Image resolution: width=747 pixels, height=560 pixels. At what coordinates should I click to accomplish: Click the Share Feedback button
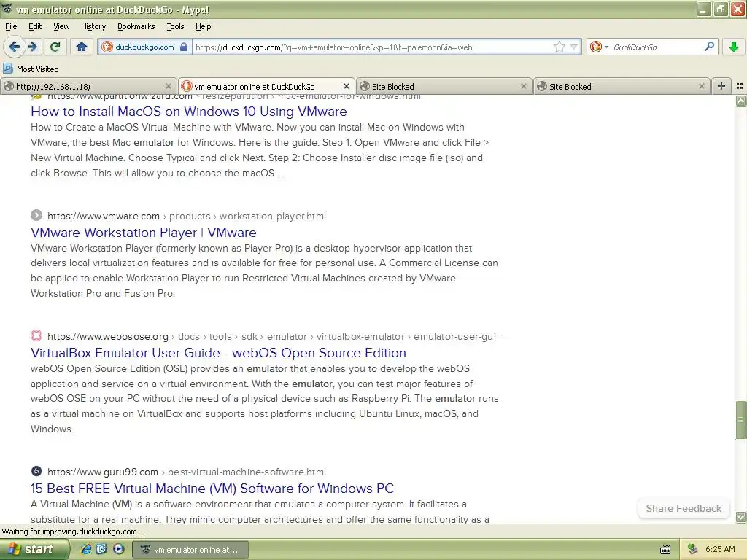coord(684,508)
